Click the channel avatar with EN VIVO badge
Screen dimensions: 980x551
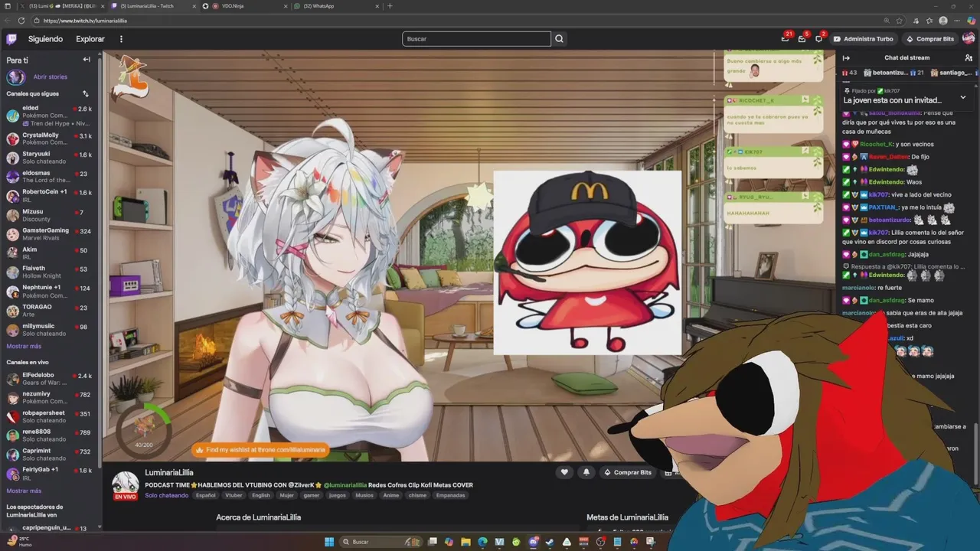(126, 485)
